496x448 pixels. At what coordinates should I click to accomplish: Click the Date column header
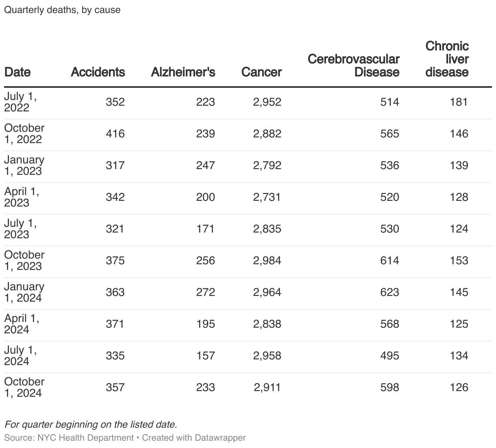coord(17,72)
